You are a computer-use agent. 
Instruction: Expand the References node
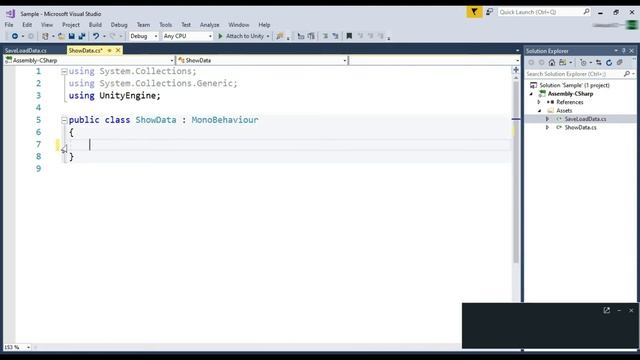[539, 102]
